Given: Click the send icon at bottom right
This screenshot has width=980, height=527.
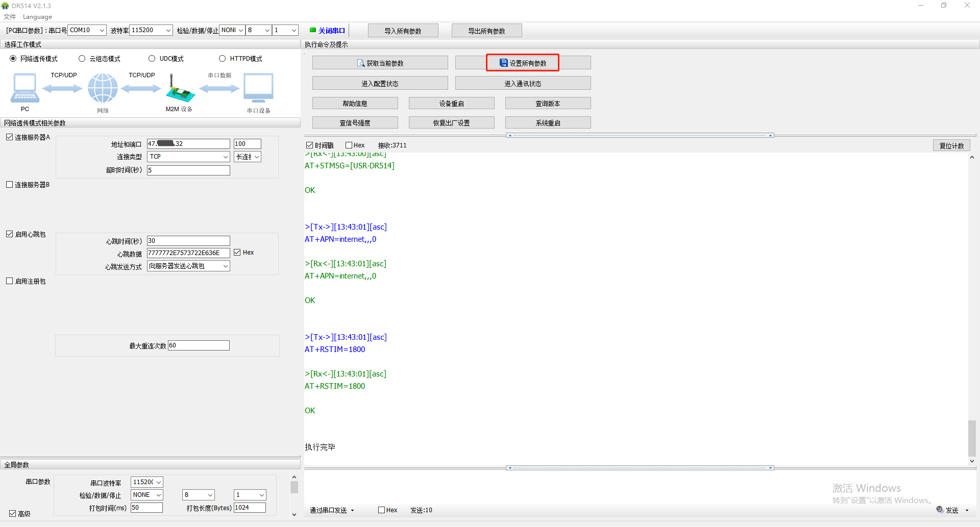Looking at the screenshot, I should coord(940,510).
